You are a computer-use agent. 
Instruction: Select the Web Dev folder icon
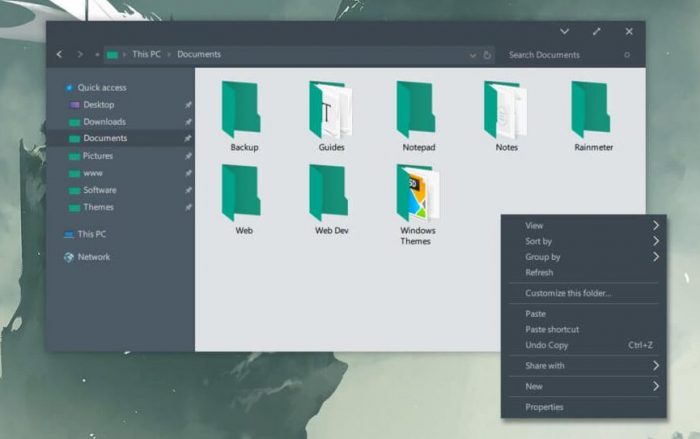point(329,192)
